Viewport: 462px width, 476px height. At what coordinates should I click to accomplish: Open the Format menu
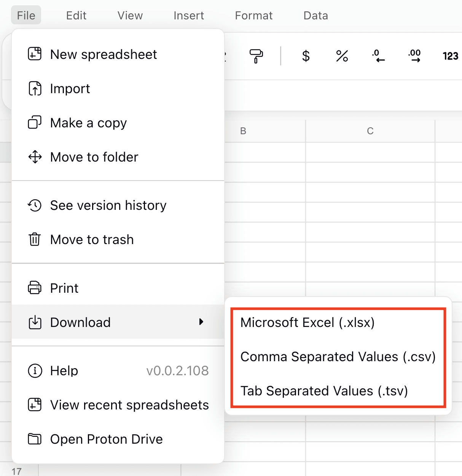(x=253, y=16)
